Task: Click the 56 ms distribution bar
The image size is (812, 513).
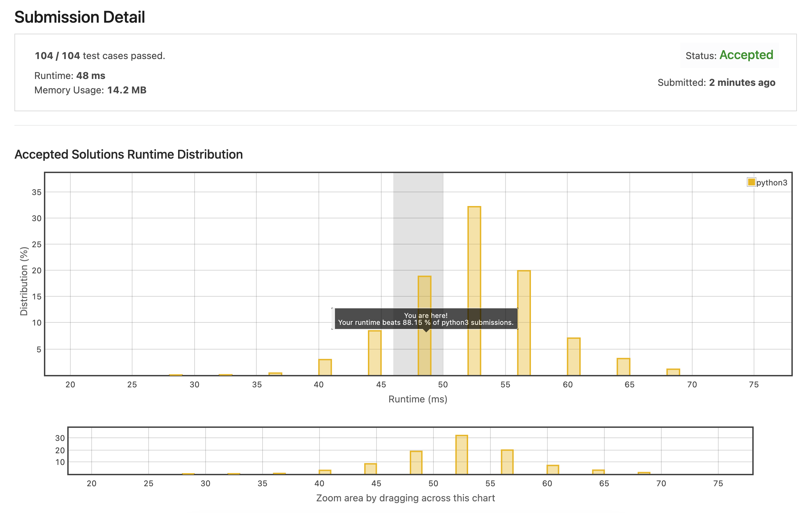Action: click(524, 323)
